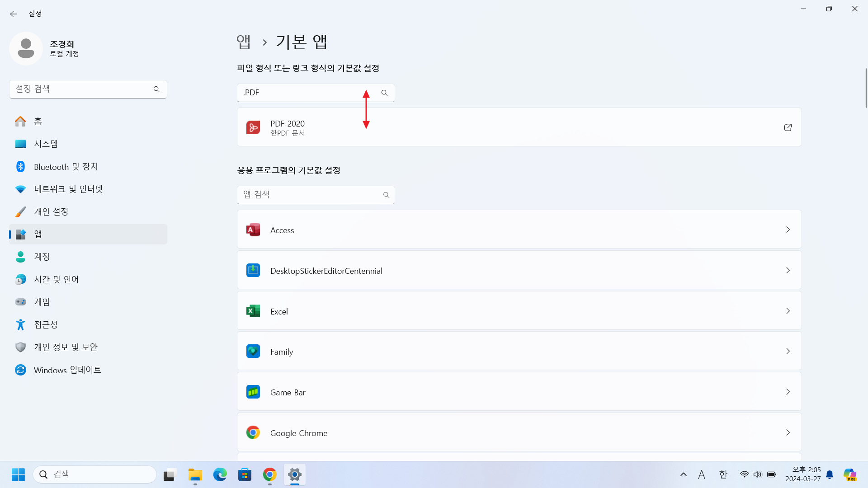Click the 앱 breadcrumb link in the header

coord(244,42)
